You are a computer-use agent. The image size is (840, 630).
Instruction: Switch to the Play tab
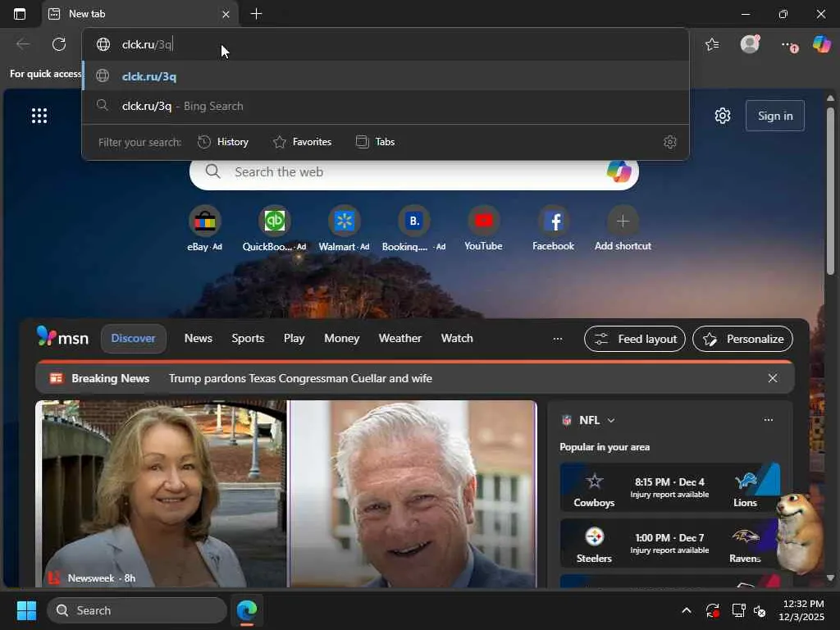(294, 339)
